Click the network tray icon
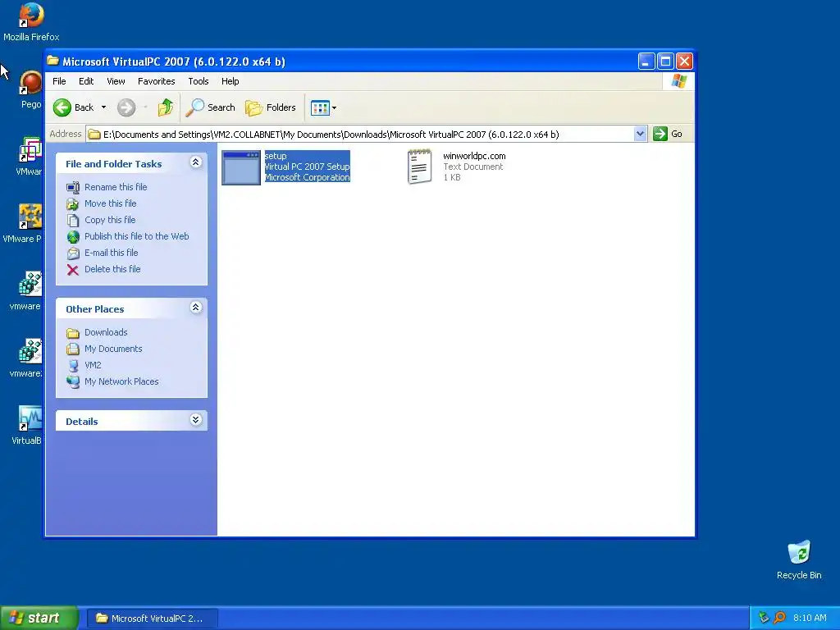Screen dimensions: 840x630 [764, 618]
